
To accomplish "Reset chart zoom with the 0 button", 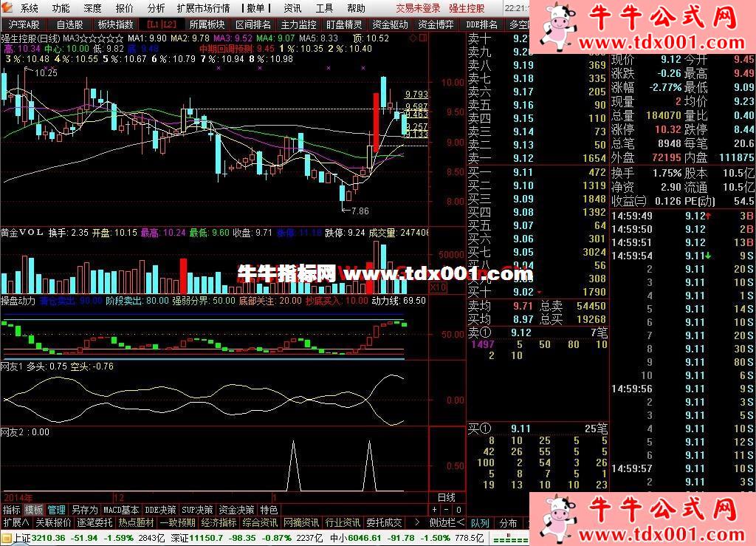I will coord(458,509).
